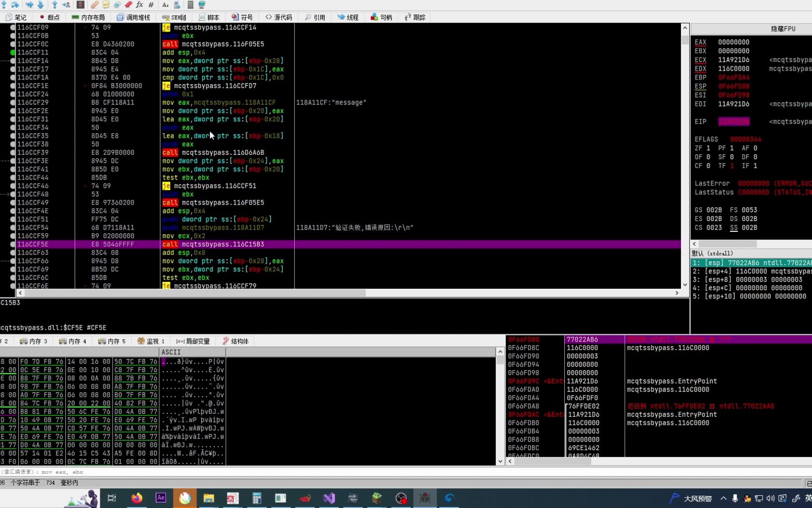Open the x64dbg bug icon in taskbar
The width and height of the screenshot is (812, 508).
(425, 498)
